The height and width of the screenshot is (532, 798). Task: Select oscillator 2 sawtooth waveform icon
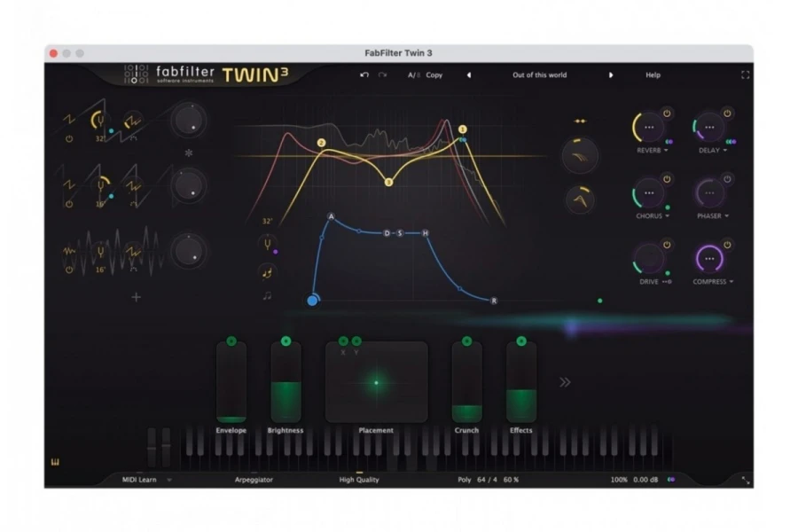click(68, 185)
